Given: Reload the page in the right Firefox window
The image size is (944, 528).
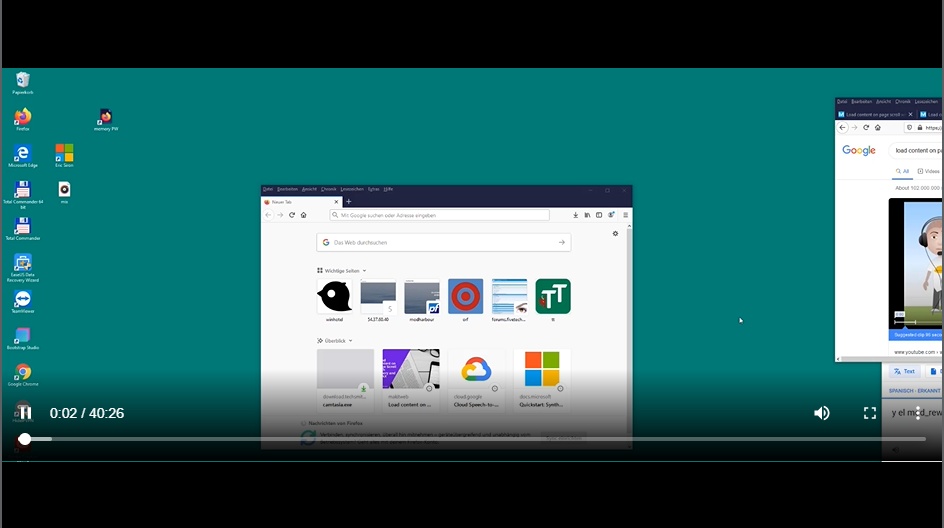Looking at the screenshot, I should [x=866, y=128].
